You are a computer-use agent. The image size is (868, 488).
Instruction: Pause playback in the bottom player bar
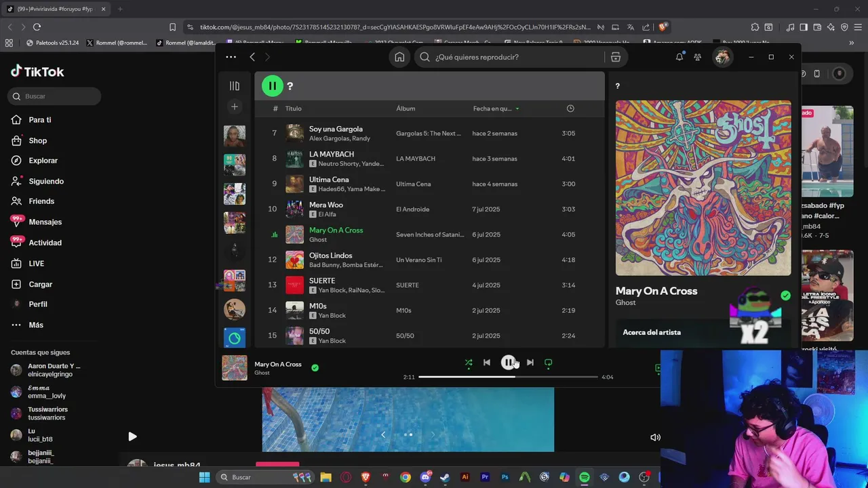[x=508, y=363]
